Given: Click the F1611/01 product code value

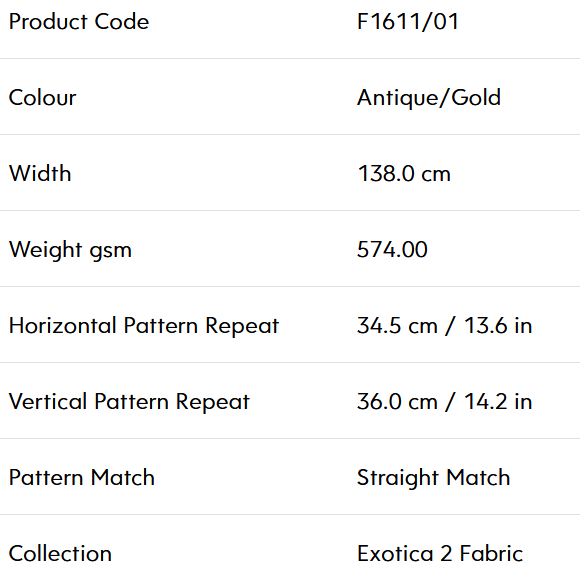Looking at the screenshot, I should coord(408,21).
